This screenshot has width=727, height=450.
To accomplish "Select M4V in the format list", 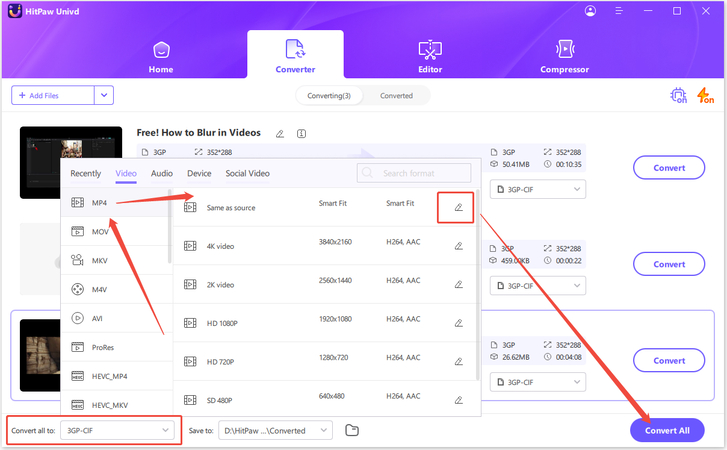I will pos(116,289).
